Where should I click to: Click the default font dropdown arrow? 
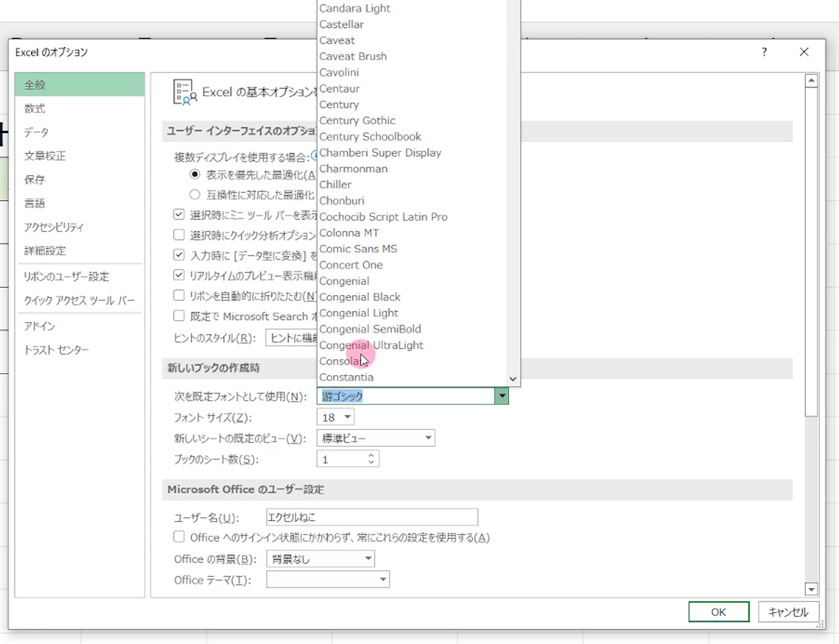pyautogui.click(x=501, y=396)
